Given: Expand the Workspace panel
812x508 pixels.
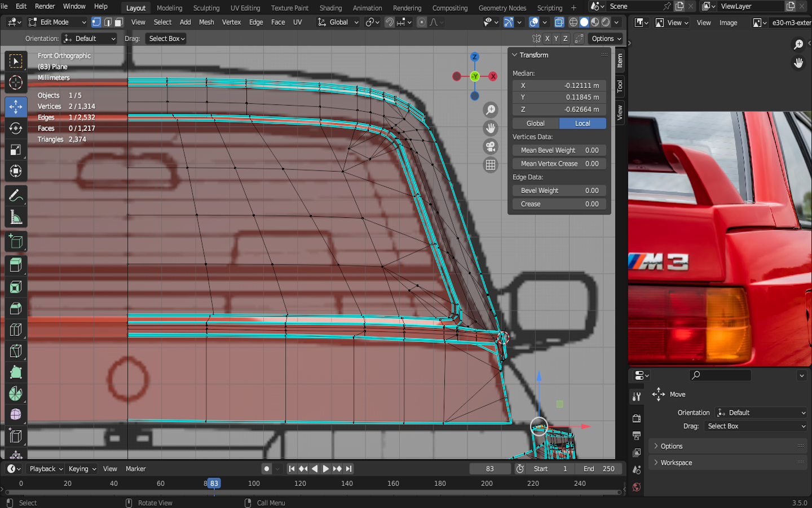Looking at the screenshot, I should pos(676,462).
